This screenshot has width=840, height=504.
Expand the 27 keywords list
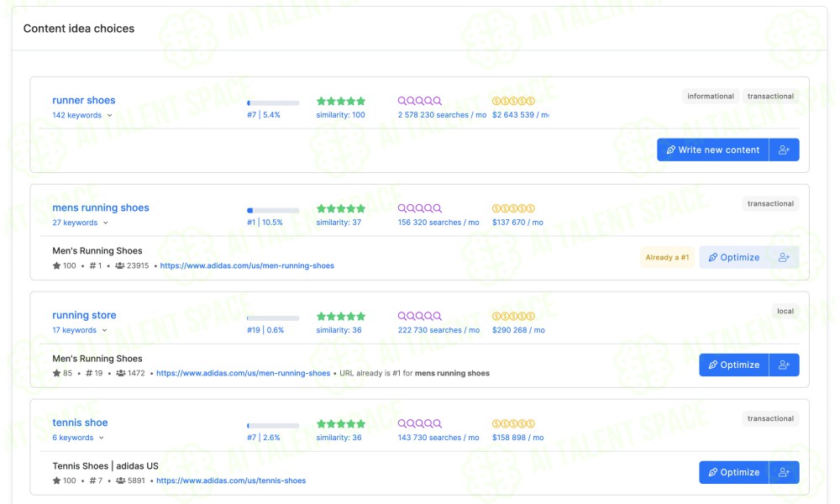click(81, 223)
